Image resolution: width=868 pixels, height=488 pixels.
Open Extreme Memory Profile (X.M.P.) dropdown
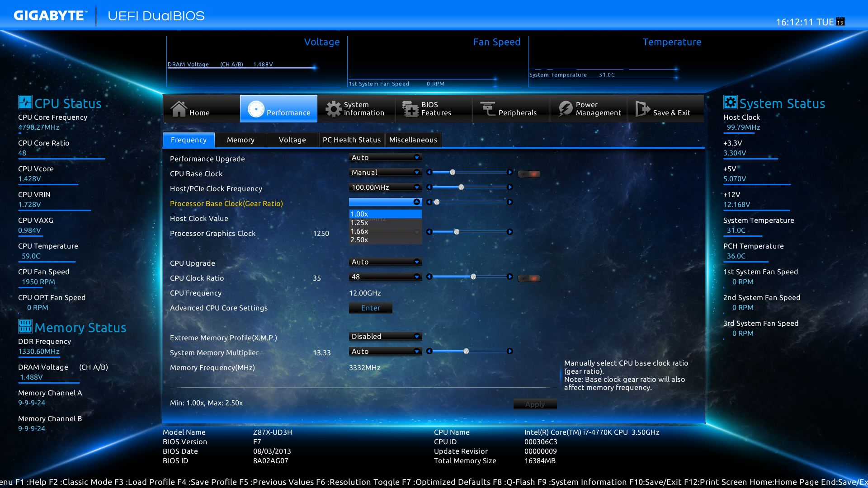click(385, 336)
